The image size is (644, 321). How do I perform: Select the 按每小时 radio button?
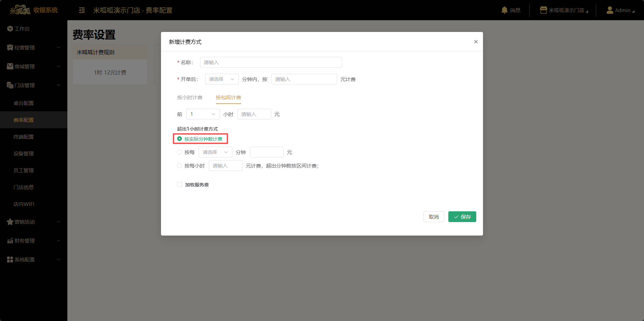click(179, 166)
